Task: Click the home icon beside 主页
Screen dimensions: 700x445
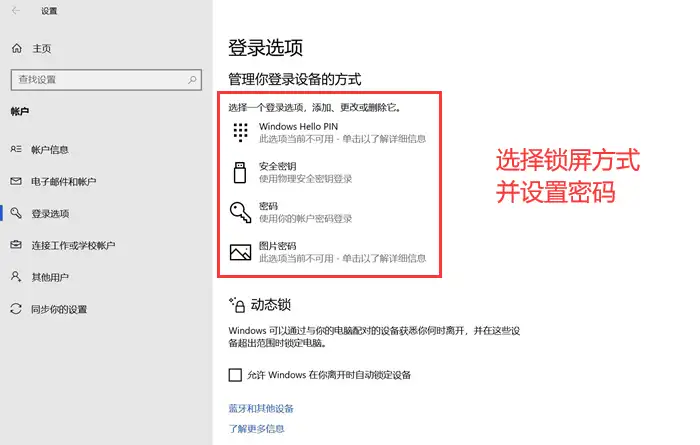Action: [17, 48]
